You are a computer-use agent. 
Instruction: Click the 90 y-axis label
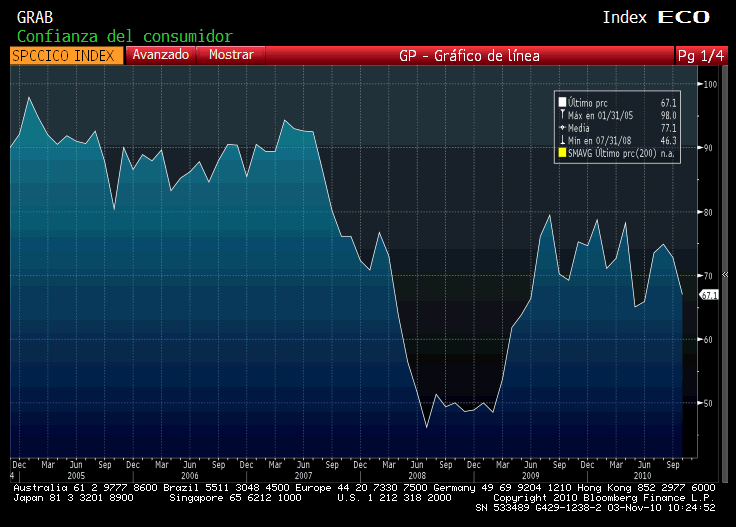click(708, 148)
